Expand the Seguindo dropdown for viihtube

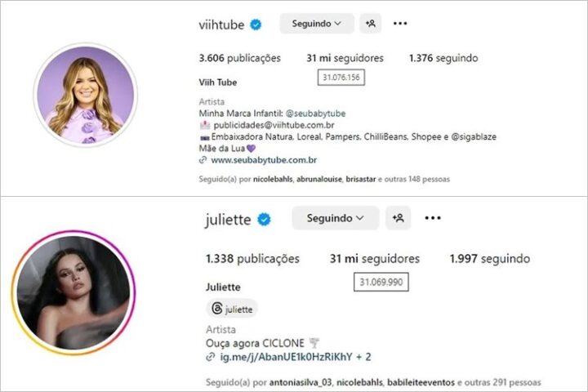317,24
